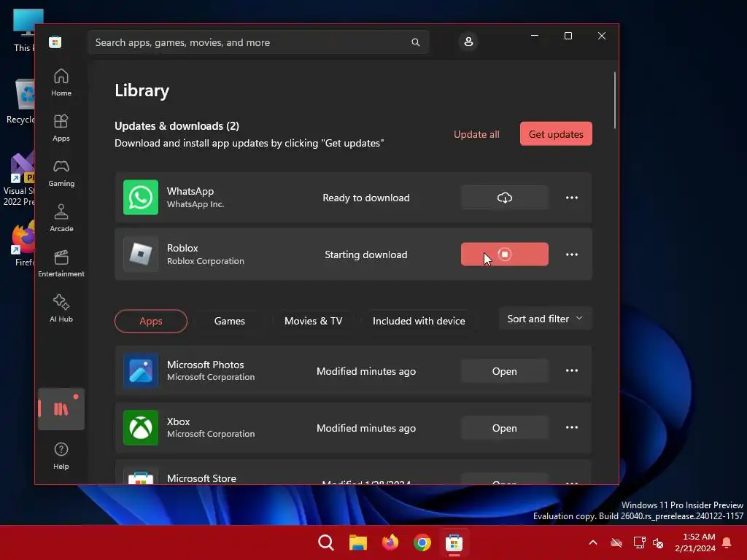Click the vertical scrollbar of Library
This screenshot has height=560, width=747.
(x=614, y=100)
